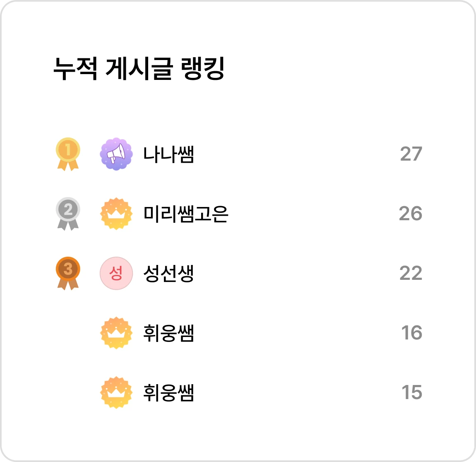Click the crown badge next to 미리쌤고은
The image size is (476, 462).
click(116, 214)
